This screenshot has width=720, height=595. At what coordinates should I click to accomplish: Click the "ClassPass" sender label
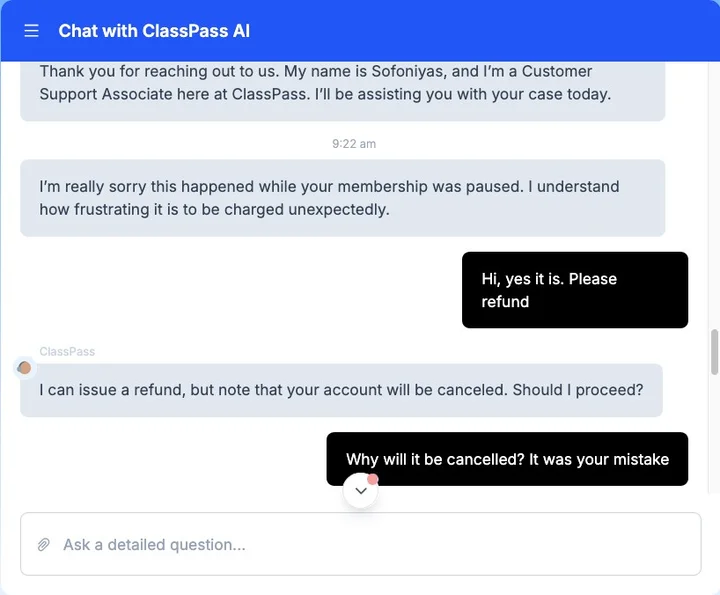[67, 352]
